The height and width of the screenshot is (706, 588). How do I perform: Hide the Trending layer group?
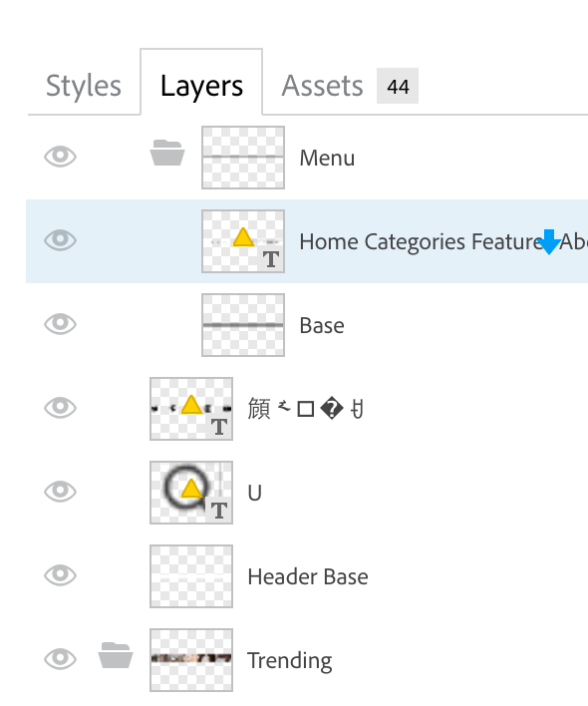(60, 659)
